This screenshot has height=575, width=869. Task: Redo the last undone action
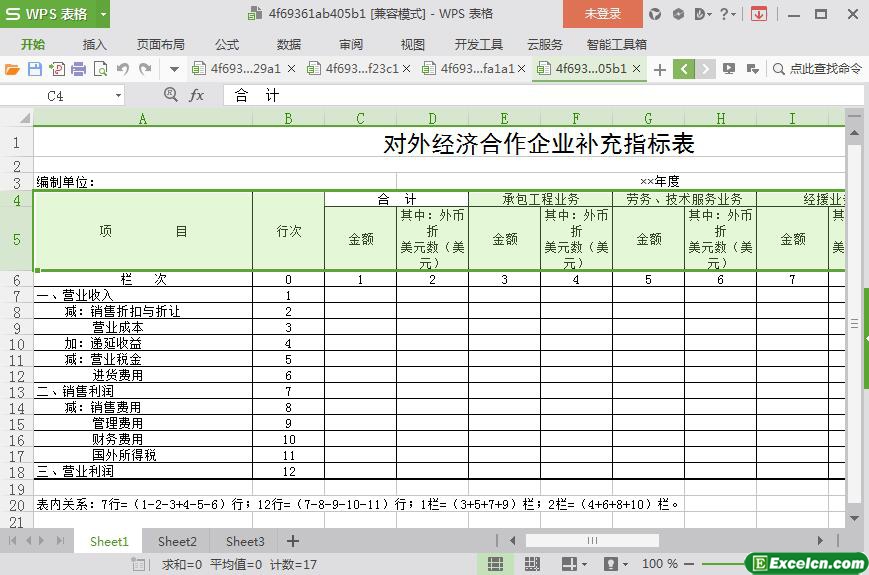pyautogui.click(x=145, y=69)
